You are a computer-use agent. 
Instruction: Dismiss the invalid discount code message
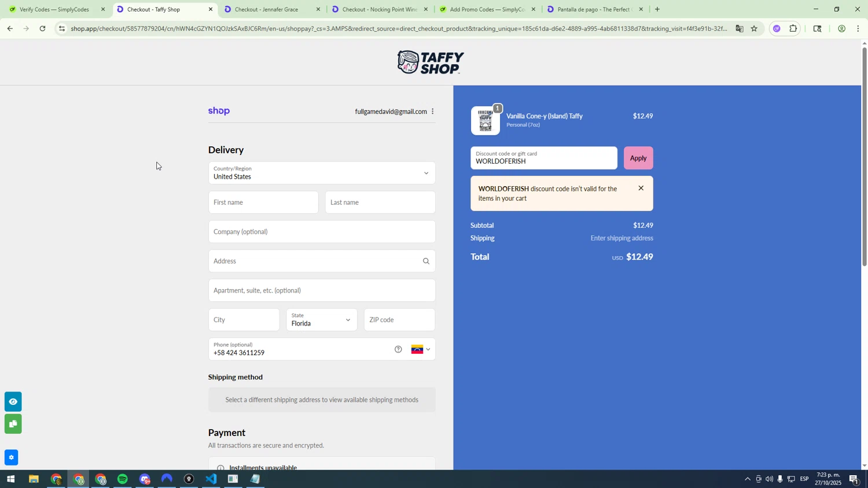[x=641, y=188]
